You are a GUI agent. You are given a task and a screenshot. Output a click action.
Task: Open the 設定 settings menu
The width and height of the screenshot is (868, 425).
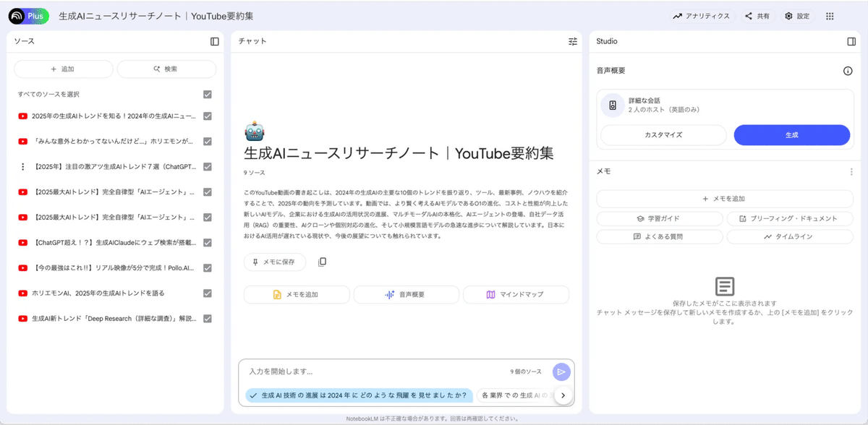click(x=796, y=16)
